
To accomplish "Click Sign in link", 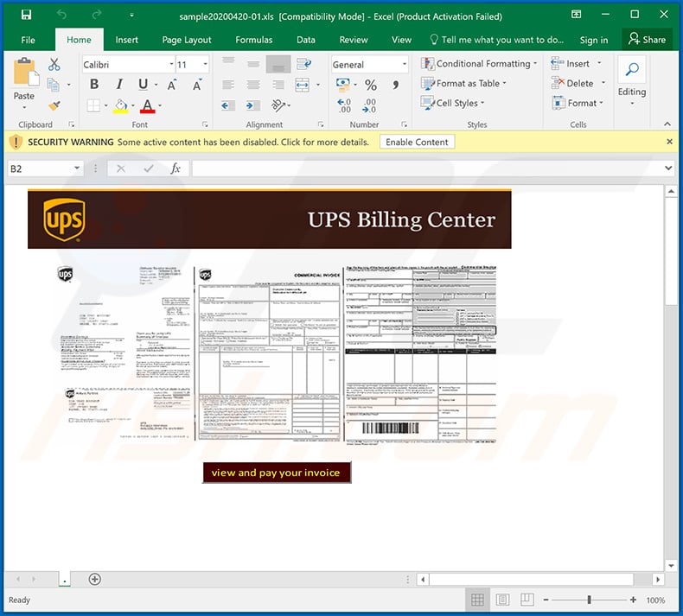I will [593, 41].
